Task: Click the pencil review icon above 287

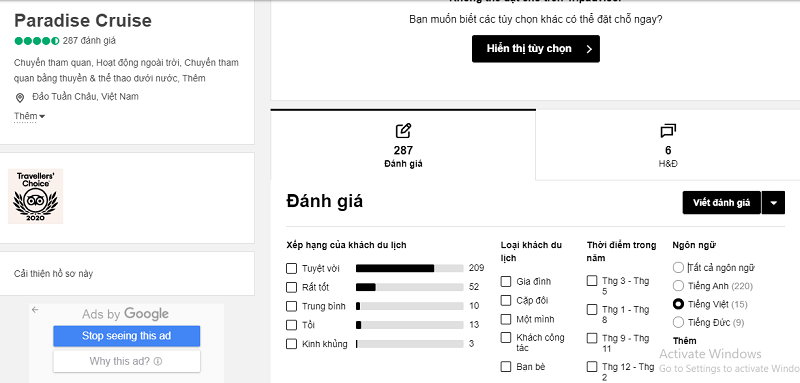Action: (403, 131)
